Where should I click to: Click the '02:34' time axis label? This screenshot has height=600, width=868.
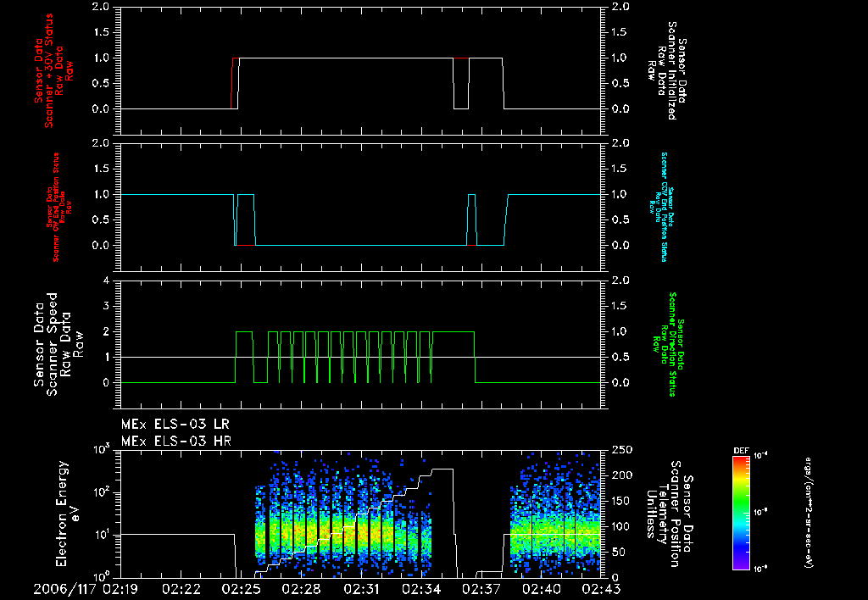(x=421, y=589)
